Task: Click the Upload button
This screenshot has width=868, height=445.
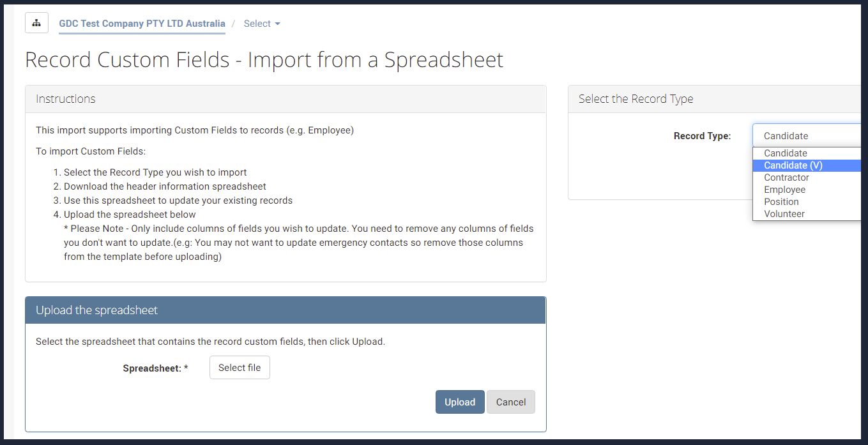Action: click(460, 402)
